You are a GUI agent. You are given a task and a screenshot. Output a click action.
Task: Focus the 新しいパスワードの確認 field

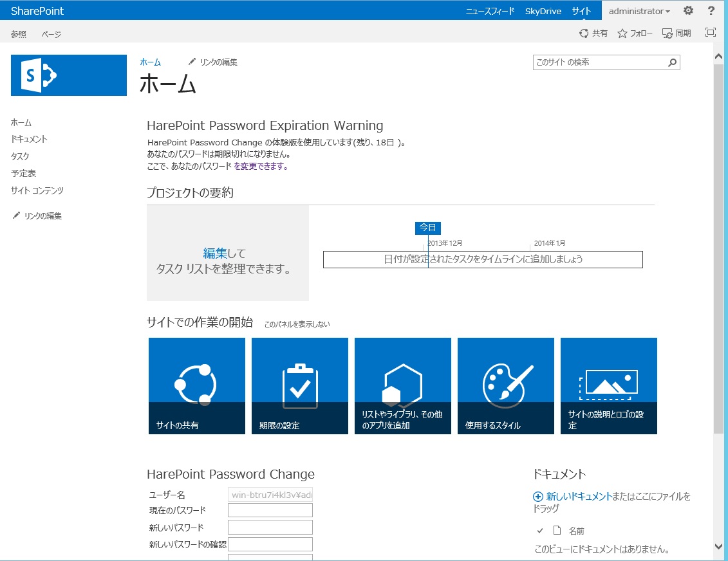(270, 544)
